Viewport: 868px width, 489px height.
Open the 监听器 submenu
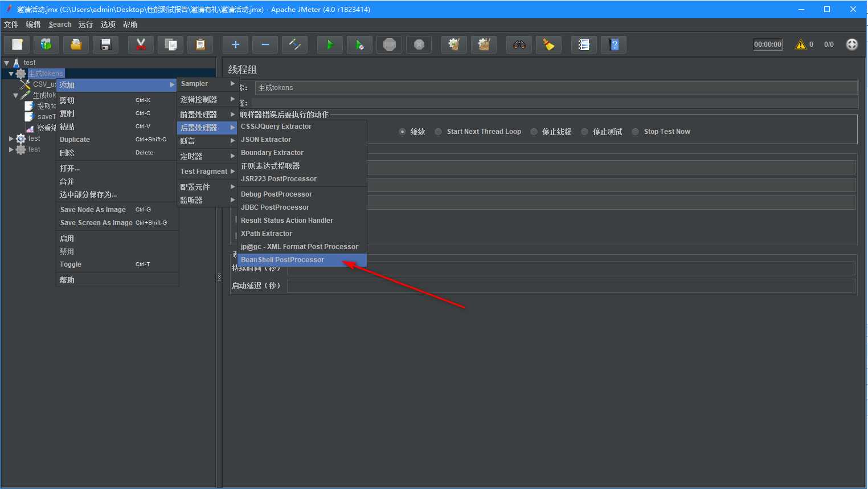207,200
